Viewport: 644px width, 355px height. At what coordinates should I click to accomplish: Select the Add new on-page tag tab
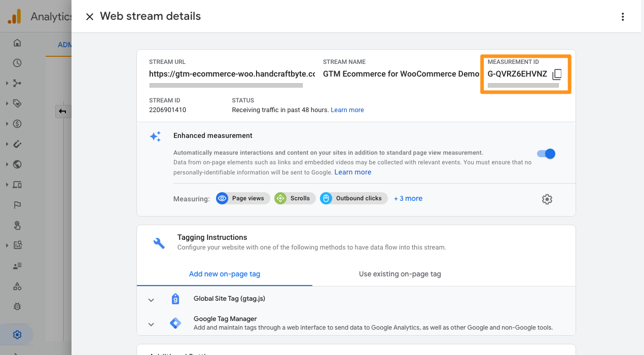225,274
